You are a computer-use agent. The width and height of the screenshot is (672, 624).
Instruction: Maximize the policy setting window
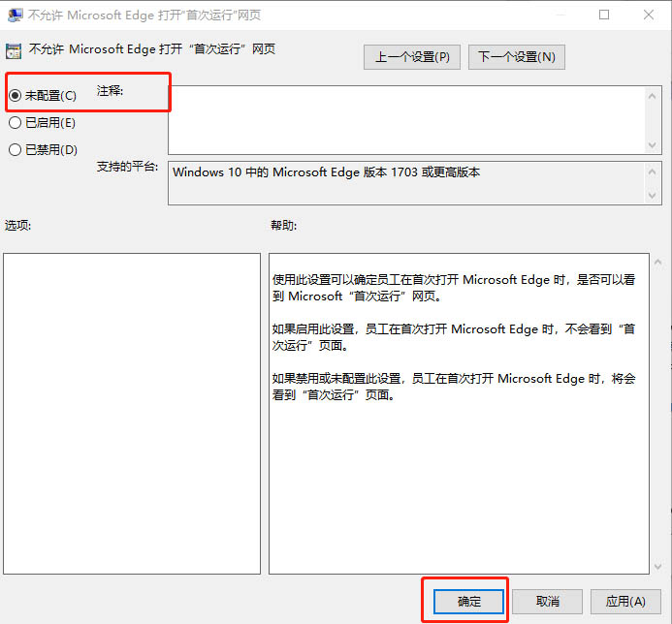pyautogui.click(x=604, y=15)
